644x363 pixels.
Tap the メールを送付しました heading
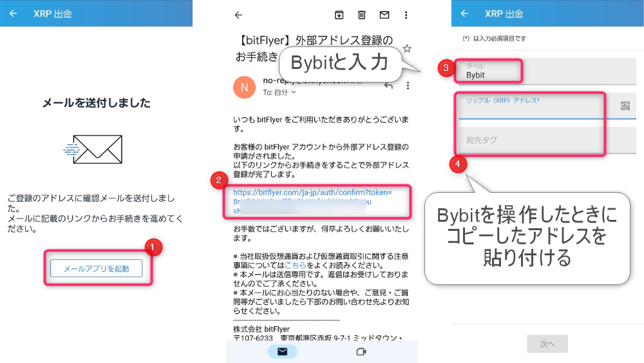point(97,103)
